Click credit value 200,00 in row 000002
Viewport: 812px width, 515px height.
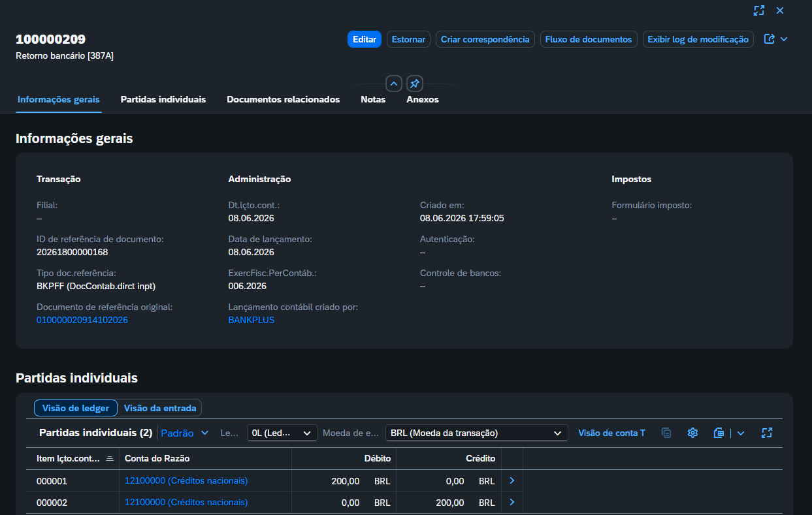[450, 503]
